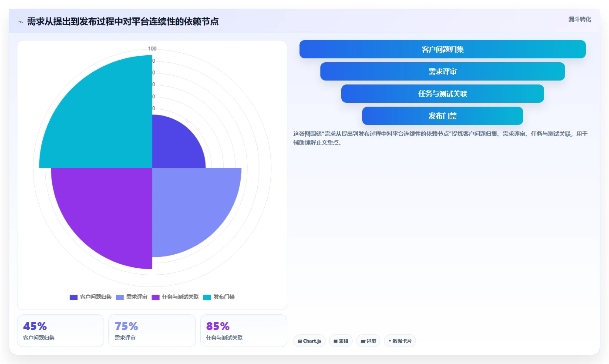Click the chart title 需求从提出到发布过程中对平台连续性的依赖节点
This screenshot has height=364, width=609.
123,21
